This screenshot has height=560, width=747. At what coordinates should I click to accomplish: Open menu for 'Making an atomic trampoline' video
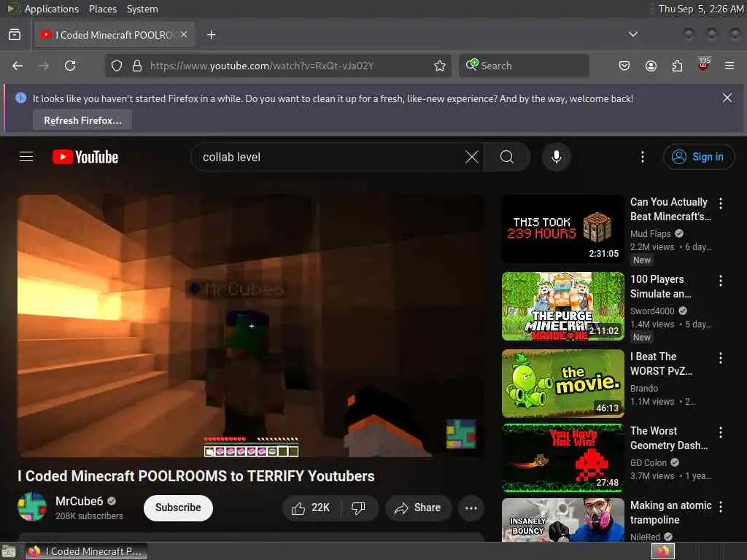tap(721, 507)
